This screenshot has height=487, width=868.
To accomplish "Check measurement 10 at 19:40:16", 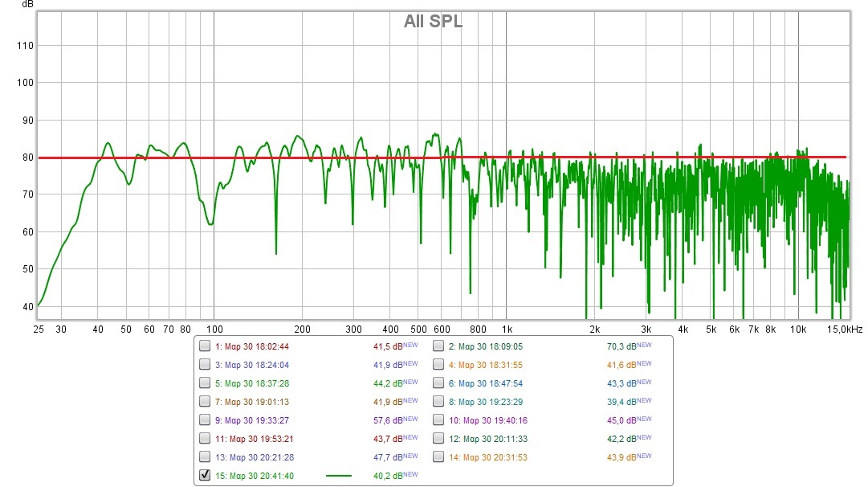I will click(438, 420).
